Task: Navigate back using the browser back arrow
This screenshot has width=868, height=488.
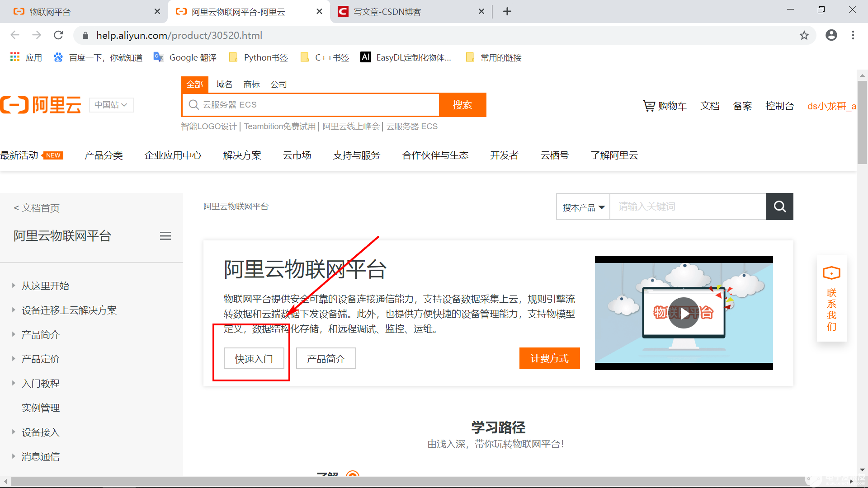Action: point(15,35)
